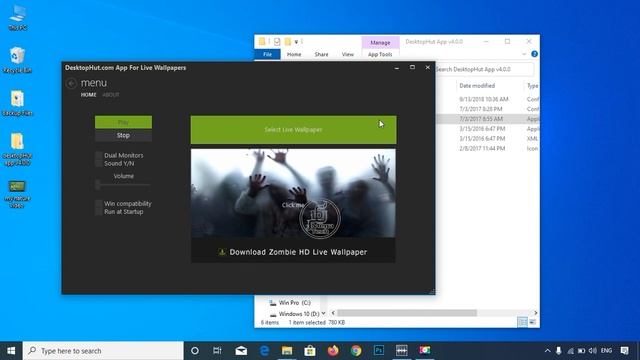Open Task View from the taskbar
The image size is (640, 360).
(217, 351)
